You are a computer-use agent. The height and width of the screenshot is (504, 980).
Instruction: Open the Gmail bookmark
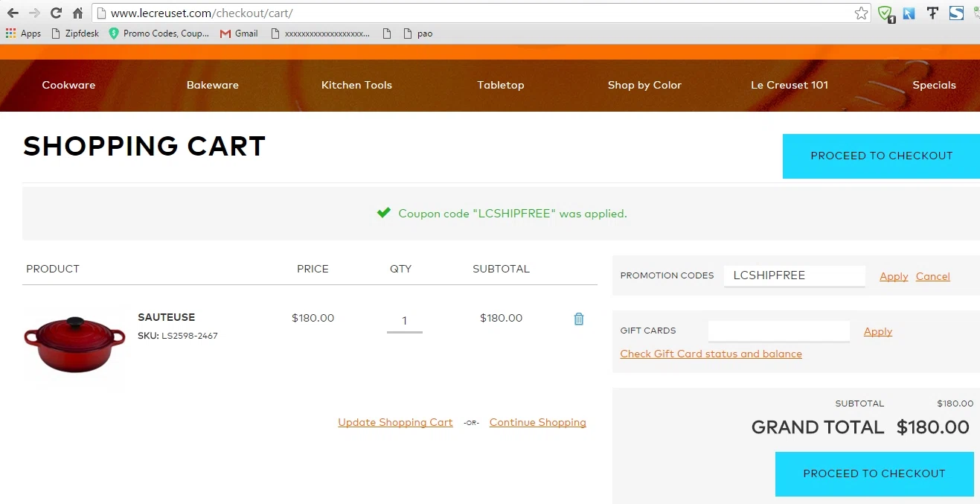239,34
